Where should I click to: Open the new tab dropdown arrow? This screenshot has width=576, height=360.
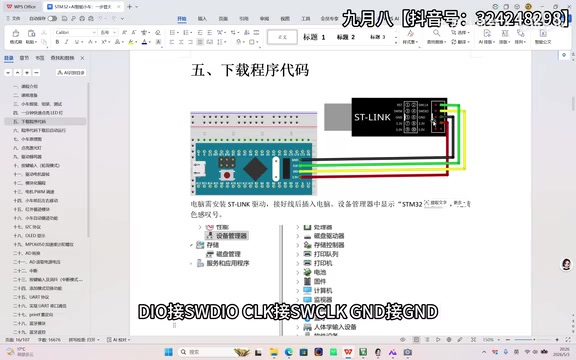pos(137,7)
